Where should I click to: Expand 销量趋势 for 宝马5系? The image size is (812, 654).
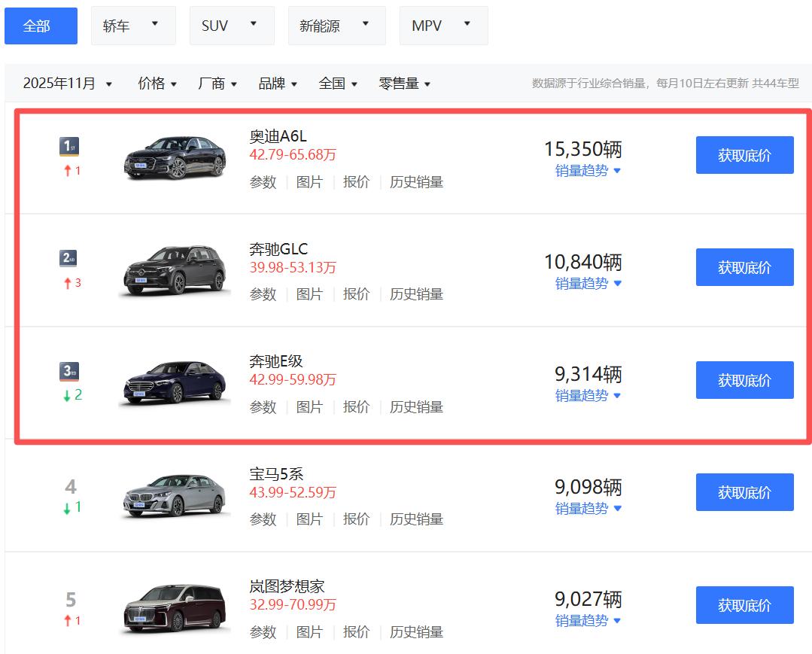coord(588,509)
